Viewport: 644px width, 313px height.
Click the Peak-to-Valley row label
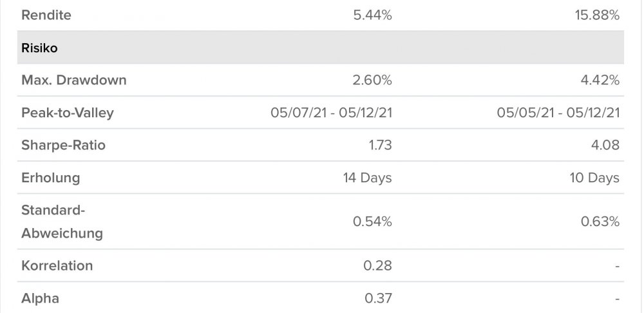coord(68,113)
